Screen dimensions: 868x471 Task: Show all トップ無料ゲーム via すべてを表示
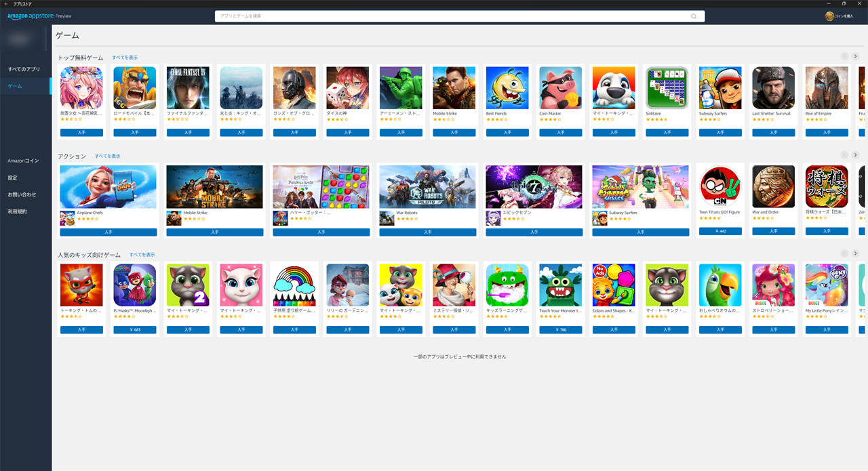(125, 58)
